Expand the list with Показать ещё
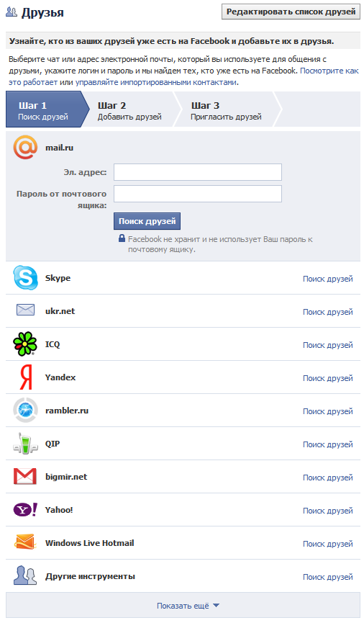 188,606
